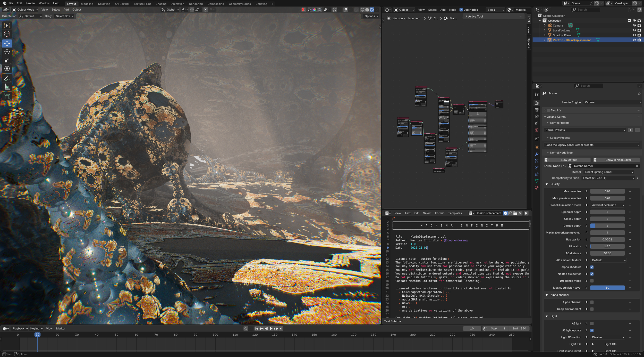Open the Output properties printer tab
Screen dimensions: 644x357
pos(537,110)
